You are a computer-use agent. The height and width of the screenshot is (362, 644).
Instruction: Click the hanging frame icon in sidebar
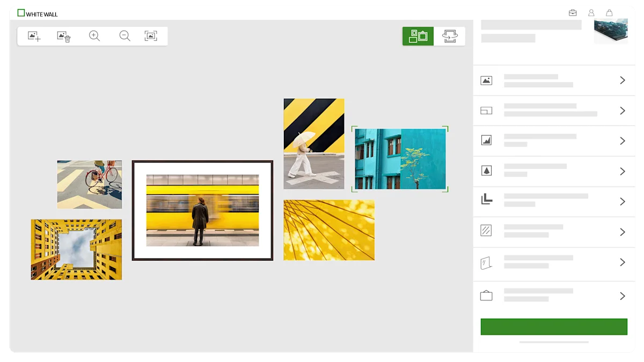click(486, 295)
